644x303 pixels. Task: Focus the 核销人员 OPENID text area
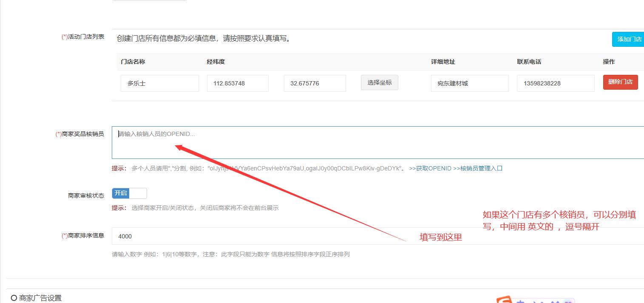point(378,142)
